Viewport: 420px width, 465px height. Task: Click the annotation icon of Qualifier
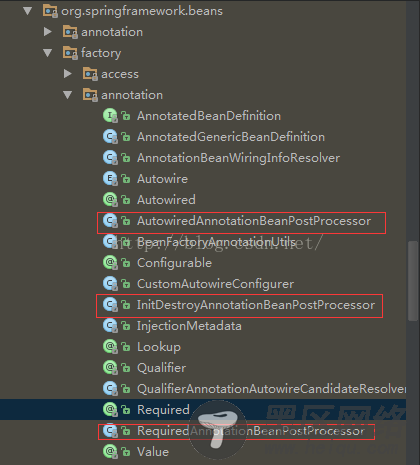pos(110,368)
